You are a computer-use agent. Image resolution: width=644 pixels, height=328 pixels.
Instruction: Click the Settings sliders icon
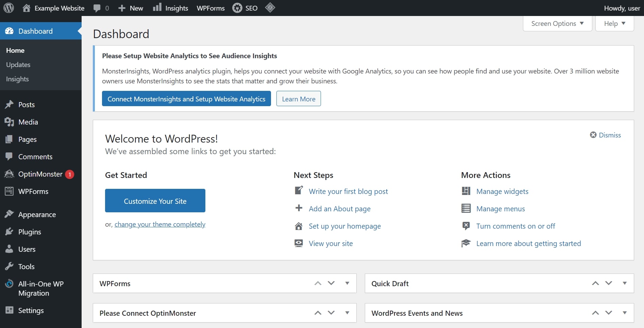pos(9,310)
